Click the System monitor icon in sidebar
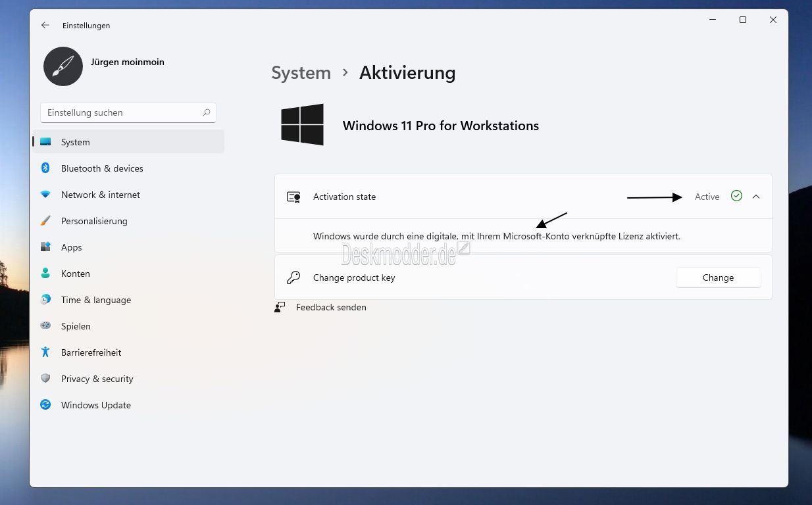Image resolution: width=812 pixels, height=505 pixels. point(45,142)
